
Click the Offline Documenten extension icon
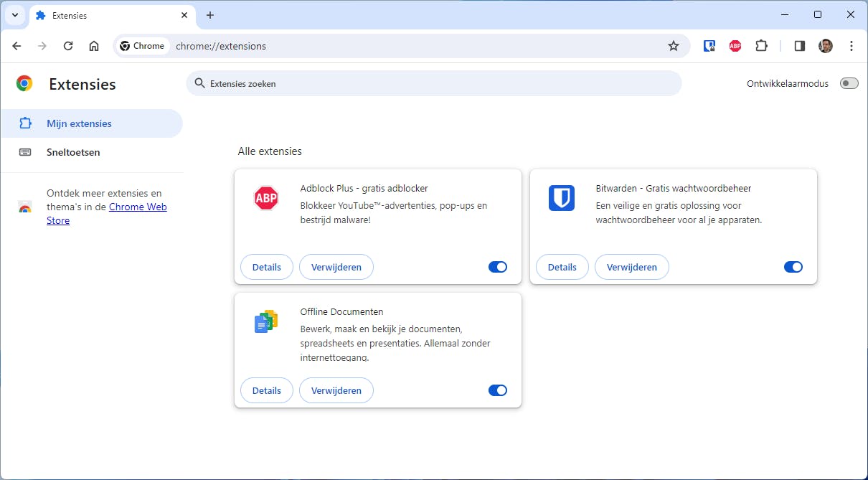tap(266, 321)
